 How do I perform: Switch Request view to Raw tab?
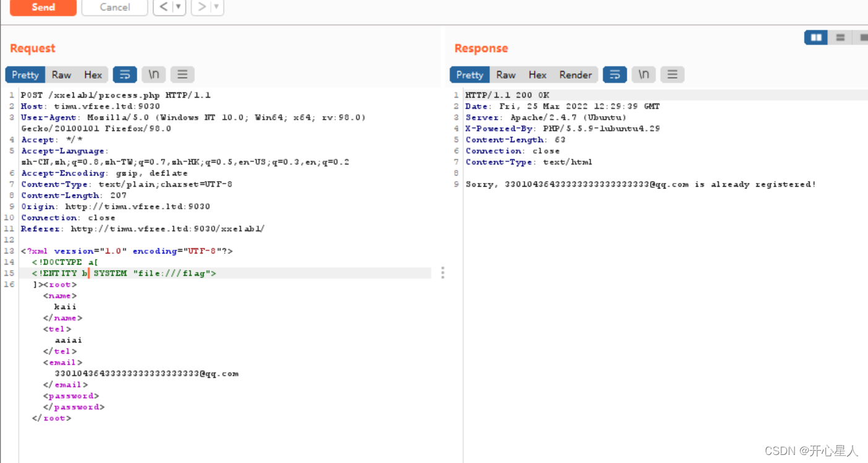(x=61, y=75)
